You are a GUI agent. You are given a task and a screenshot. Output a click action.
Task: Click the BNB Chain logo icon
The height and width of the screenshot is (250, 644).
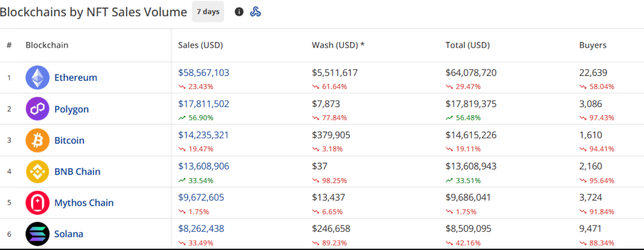pyautogui.click(x=38, y=172)
